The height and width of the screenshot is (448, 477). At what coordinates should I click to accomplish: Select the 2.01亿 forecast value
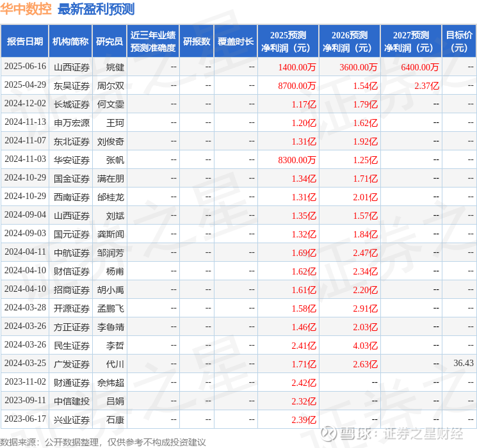(x=365, y=197)
